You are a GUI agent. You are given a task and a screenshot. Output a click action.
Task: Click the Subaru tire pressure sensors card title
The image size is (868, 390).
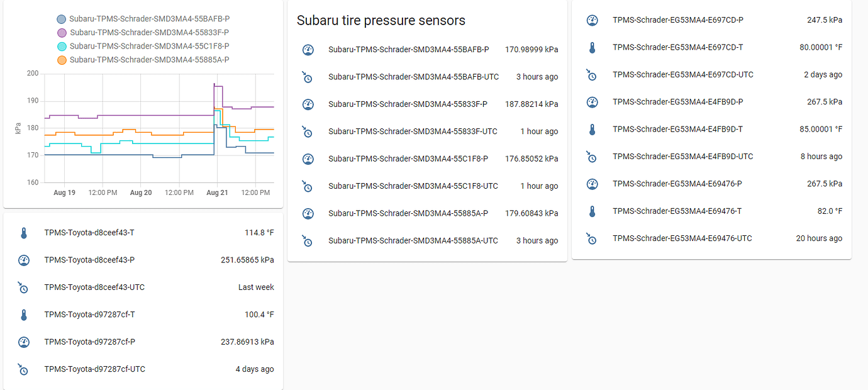click(381, 20)
